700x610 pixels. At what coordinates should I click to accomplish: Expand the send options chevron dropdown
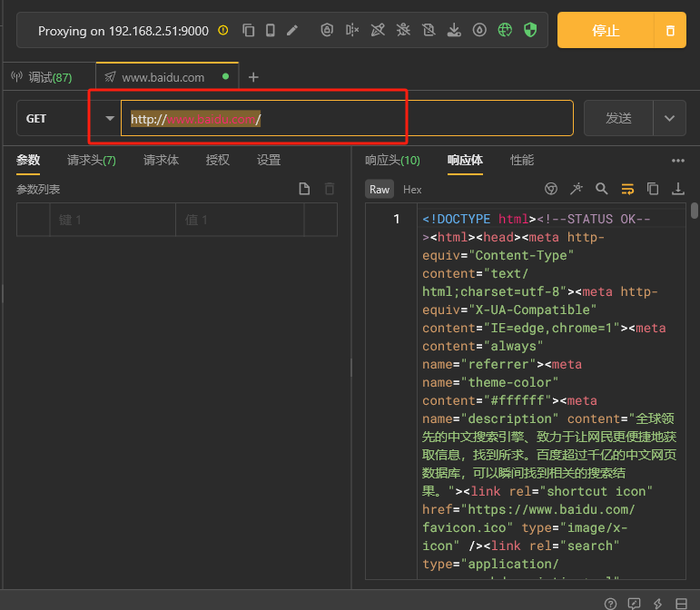tap(669, 118)
